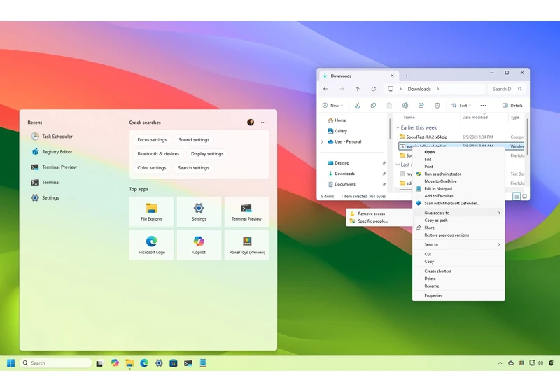Launch Terminal Preview from Recent list

55,167
